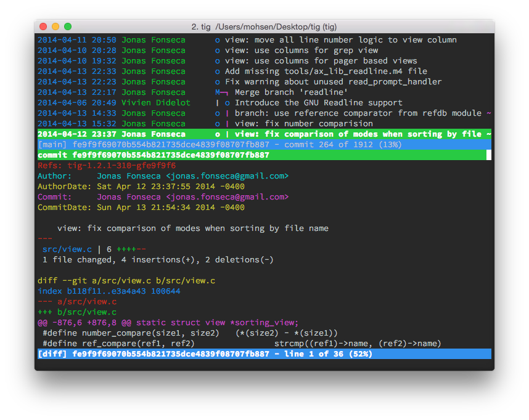
Task: Click the date '2014-04-11 20:50'
Action: (77, 40)
